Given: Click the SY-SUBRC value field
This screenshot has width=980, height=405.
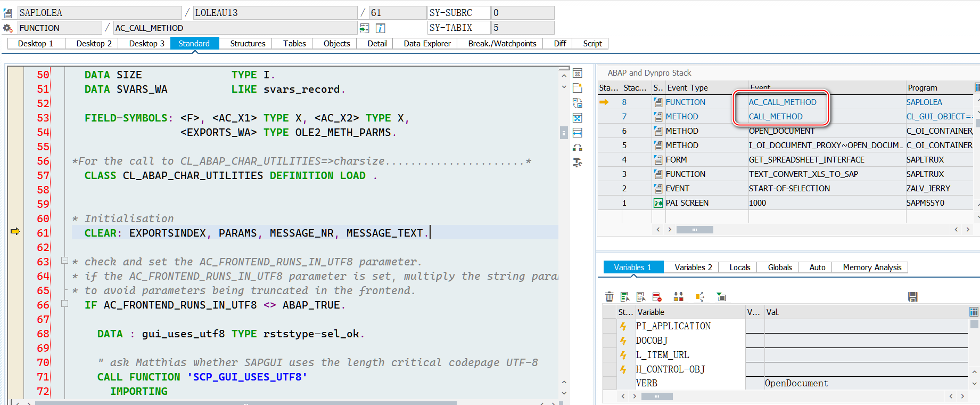Looking at the screenshot, I should [x=522, y=13].
